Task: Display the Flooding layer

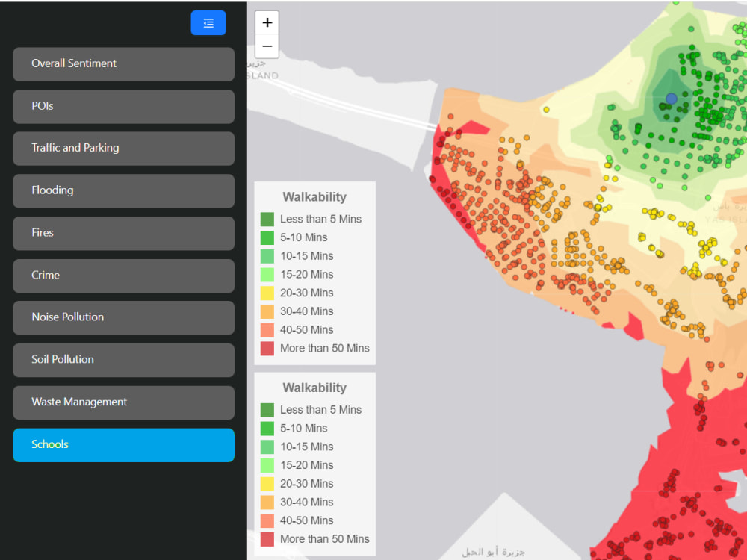Action: (123, 191)
